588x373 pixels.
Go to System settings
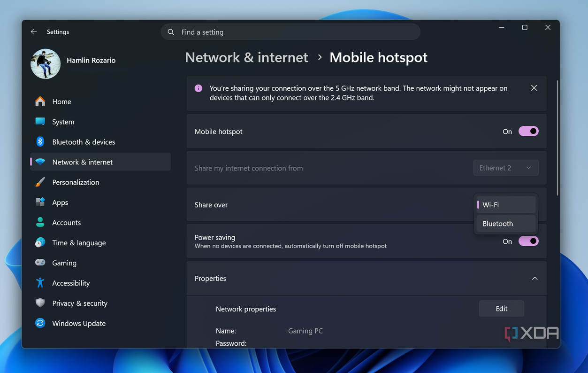pyautogui.click(x=100, y=122)
